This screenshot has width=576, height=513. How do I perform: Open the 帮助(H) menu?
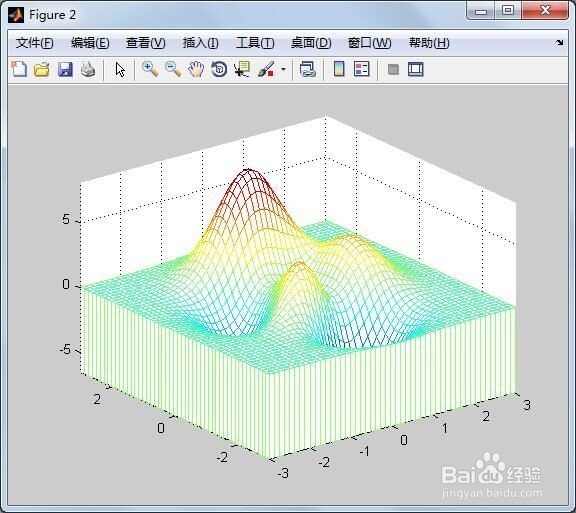point(429,43)
